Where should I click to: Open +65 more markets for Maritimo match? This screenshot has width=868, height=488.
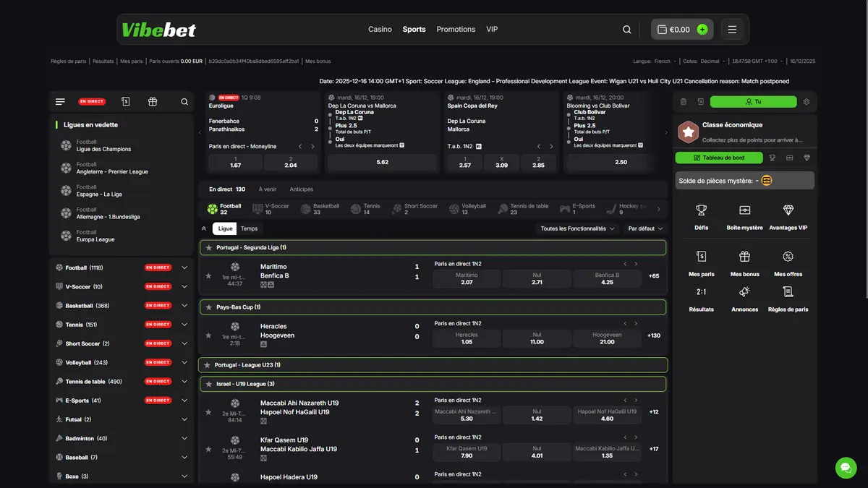click(x=654, y=275)
